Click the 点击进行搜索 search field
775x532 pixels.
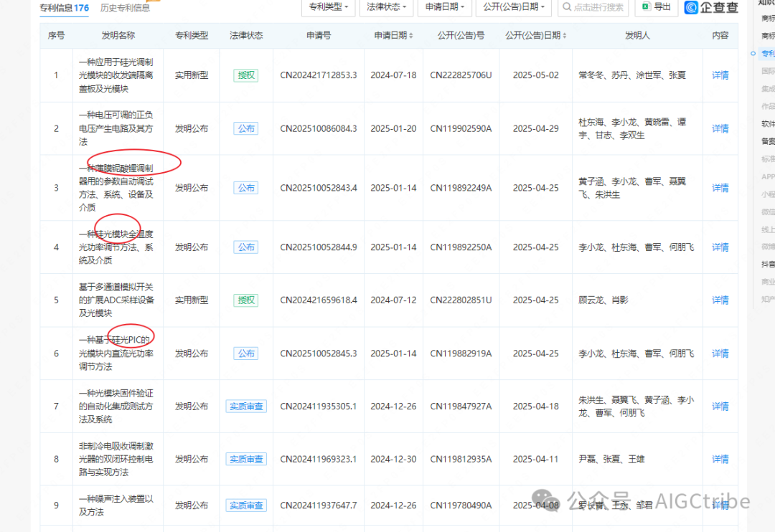pos(593,7)
